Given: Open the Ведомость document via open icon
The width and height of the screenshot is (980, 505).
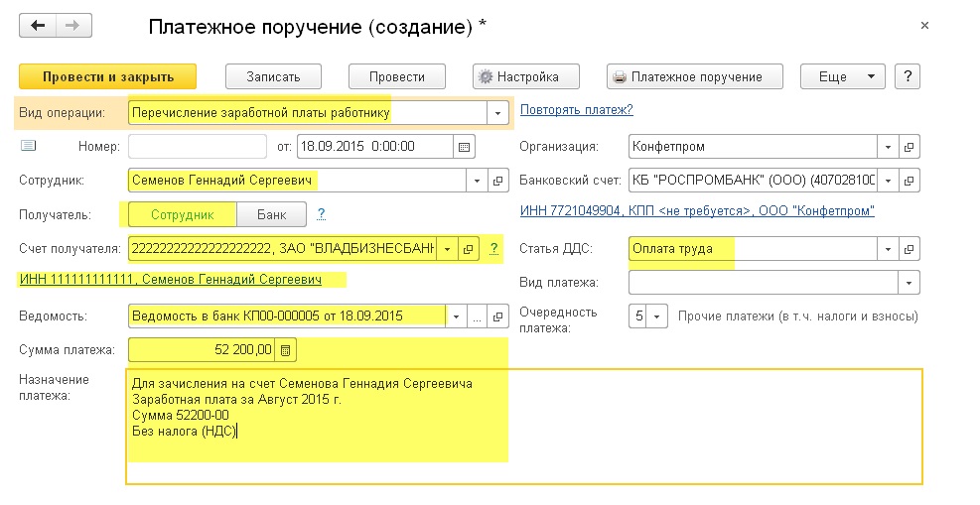Looking at the screenshot, I should 497,316.
